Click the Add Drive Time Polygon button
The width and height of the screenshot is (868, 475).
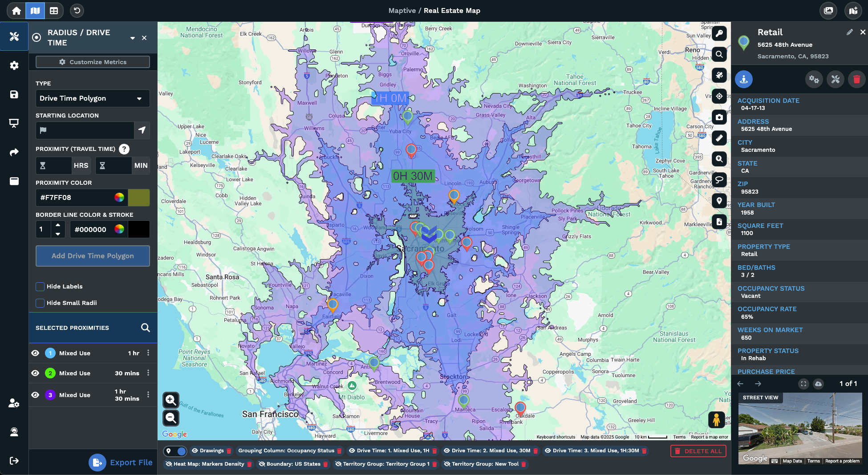click(x=93, y=256)
